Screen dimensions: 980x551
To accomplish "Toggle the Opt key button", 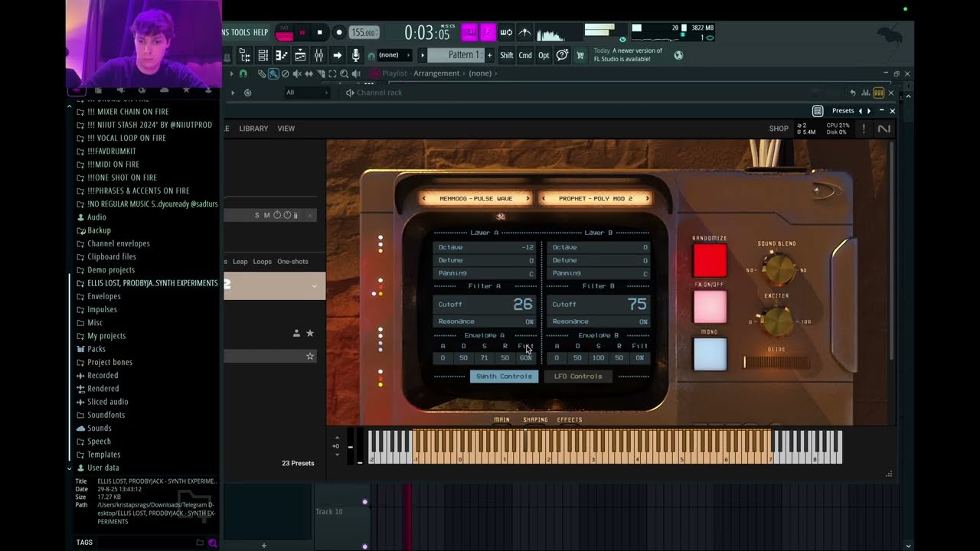I will pyautogui.click(x=544, y=55).
